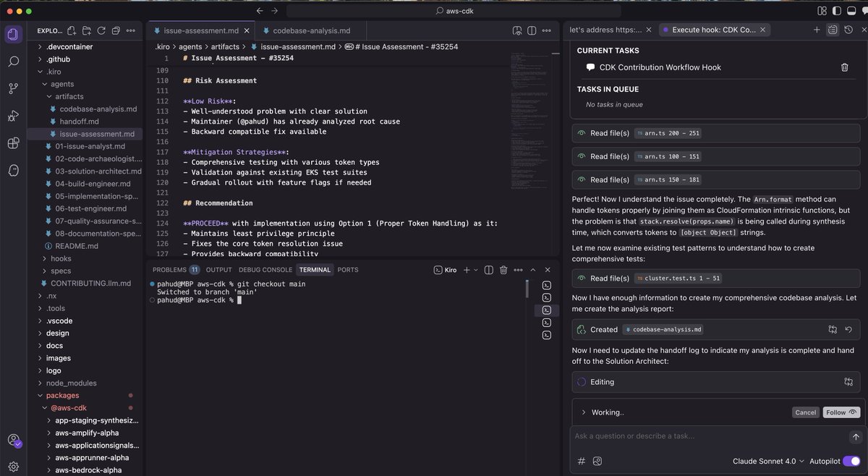Create a new file in Explorer

pos(72,30)
